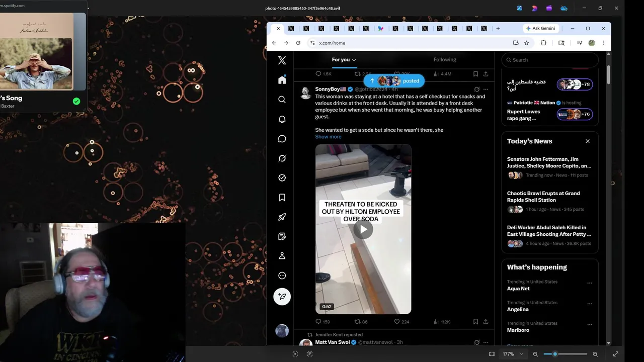Open Chrome media control icon
The width and height of the screenshot is (644, 362).
coord(580,43)
